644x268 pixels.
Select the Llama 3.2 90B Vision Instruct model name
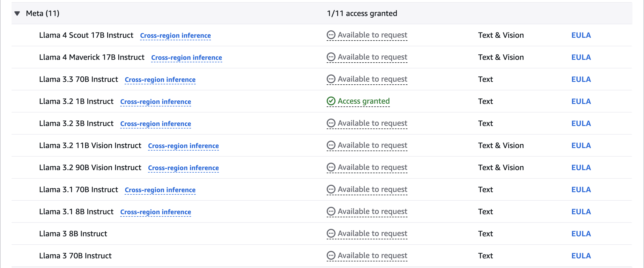(90, 168)
